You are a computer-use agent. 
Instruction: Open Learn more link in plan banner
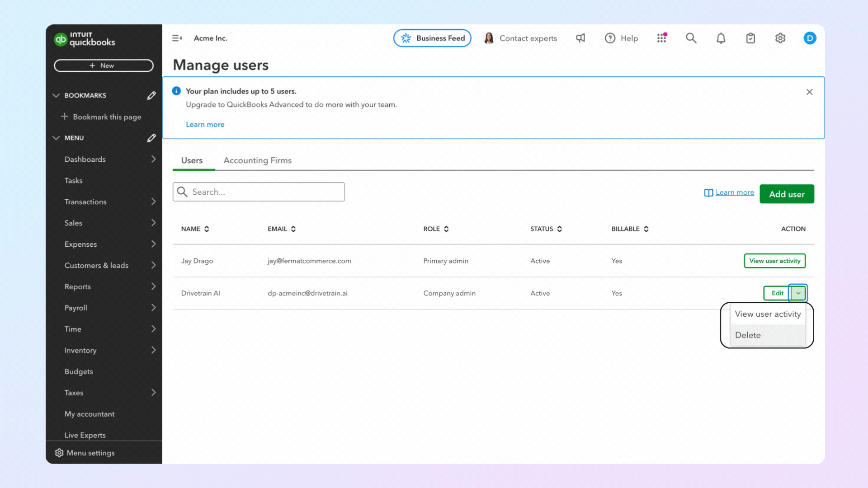(205, 125)
